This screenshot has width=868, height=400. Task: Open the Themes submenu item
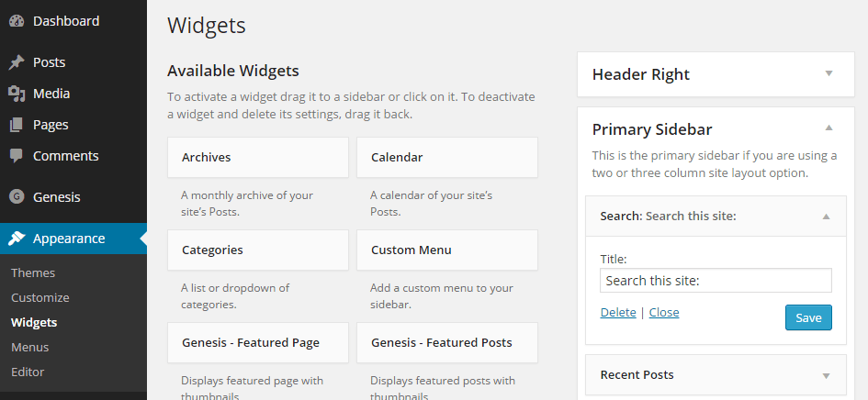(33, 272)
